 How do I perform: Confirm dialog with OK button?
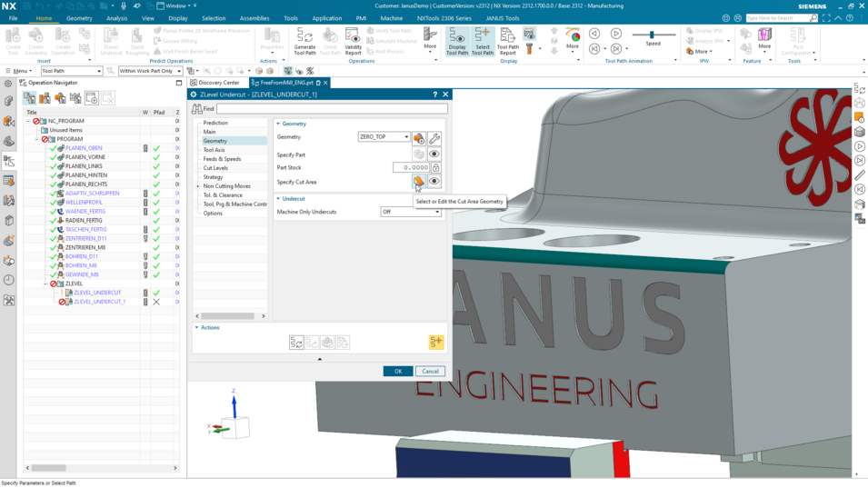click(398, 372)
